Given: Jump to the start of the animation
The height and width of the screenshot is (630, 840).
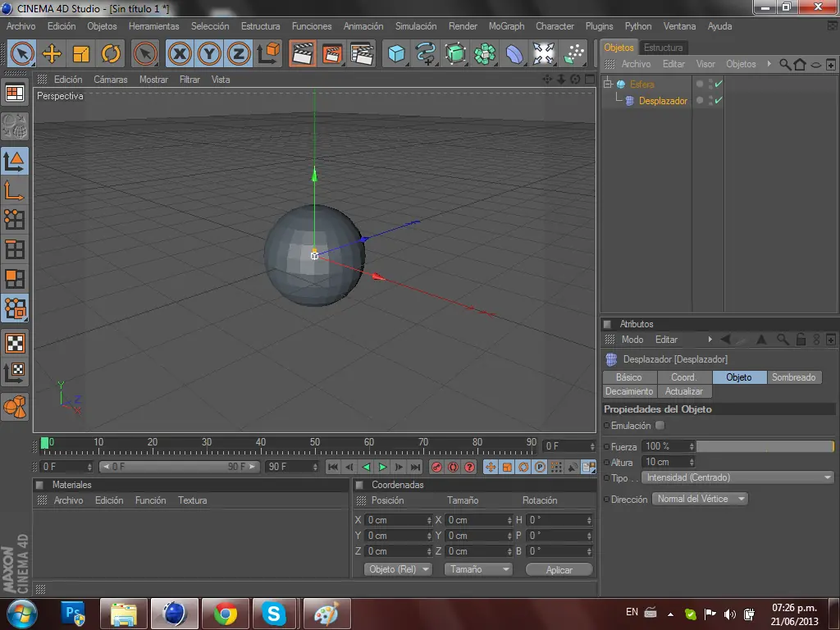Looking at the screenshot, I should click(333, 467).
